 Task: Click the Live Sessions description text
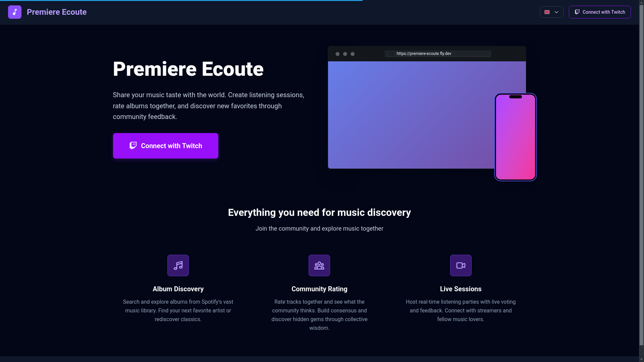pos(461,311)
